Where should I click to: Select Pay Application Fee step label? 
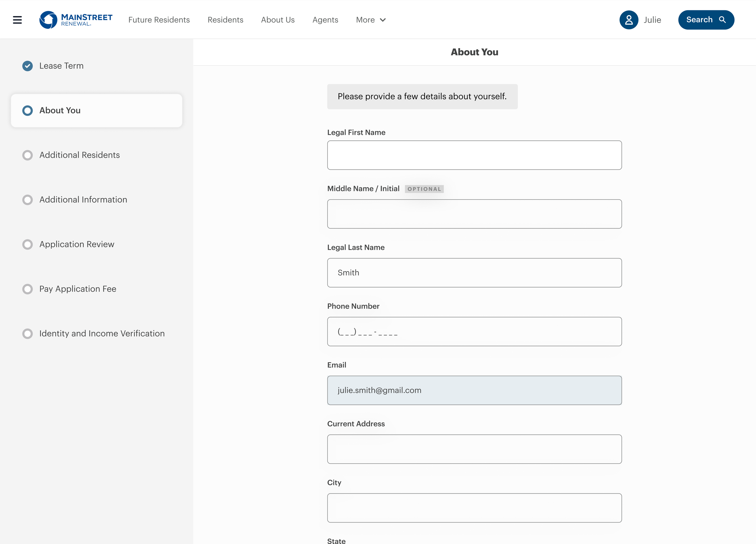point(78,289)
